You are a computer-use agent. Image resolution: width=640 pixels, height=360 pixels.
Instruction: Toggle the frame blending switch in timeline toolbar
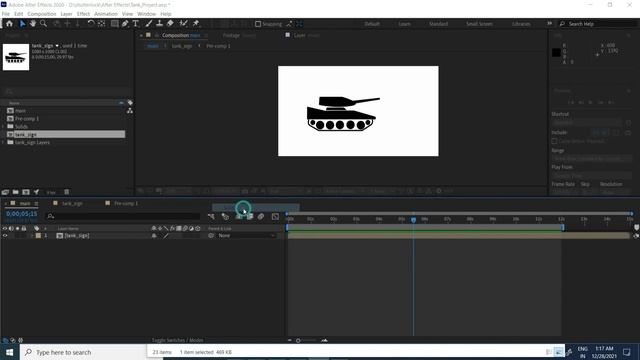(250, 216)
